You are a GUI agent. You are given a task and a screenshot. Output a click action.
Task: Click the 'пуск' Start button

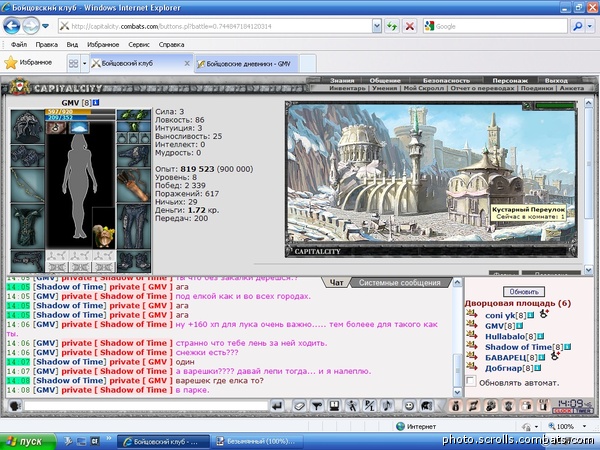(x=28, y=442)
